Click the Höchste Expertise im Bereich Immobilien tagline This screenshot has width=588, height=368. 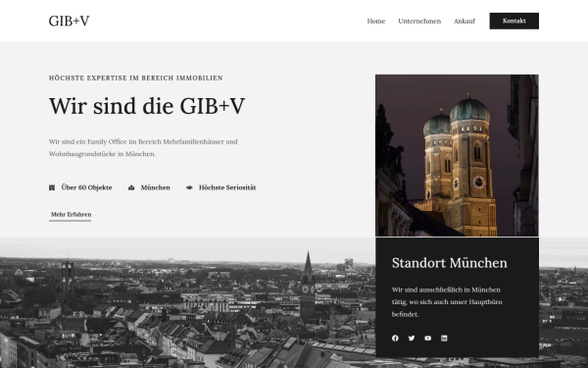point(136,79)
